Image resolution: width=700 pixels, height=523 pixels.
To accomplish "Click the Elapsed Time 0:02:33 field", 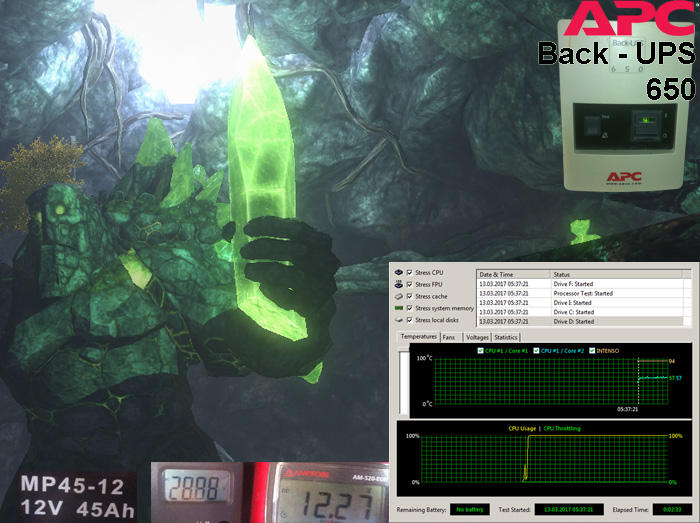I will 672,510.
